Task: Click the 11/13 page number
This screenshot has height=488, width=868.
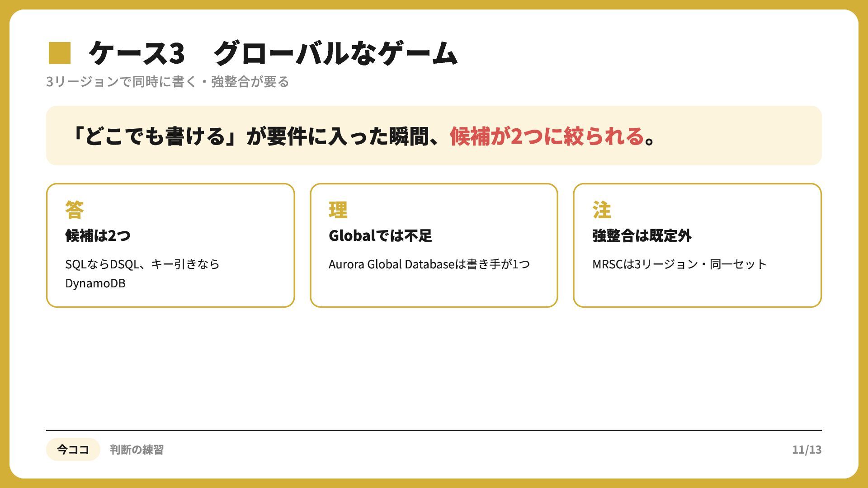Action: [x=807, y=450]
